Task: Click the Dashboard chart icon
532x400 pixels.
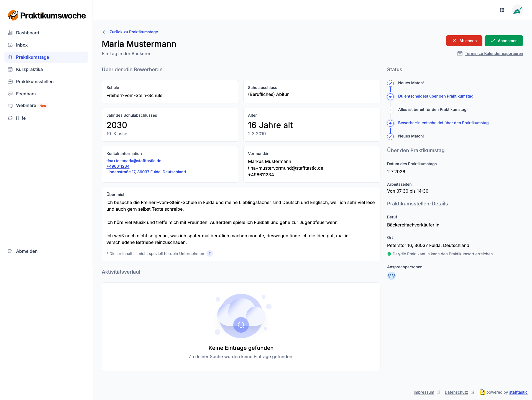Action: 10,33
